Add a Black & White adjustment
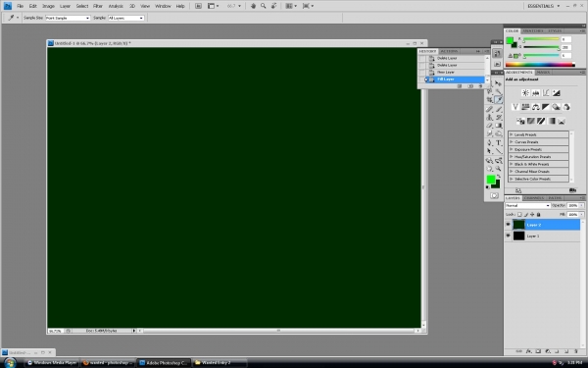Viewport: 588px width, 368px height. pyautogui.click(x=546, y=107)
